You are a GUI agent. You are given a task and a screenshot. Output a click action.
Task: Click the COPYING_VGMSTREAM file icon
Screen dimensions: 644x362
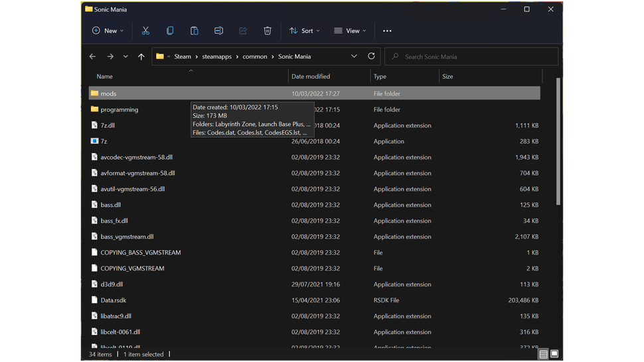click(x=94, y=268)
